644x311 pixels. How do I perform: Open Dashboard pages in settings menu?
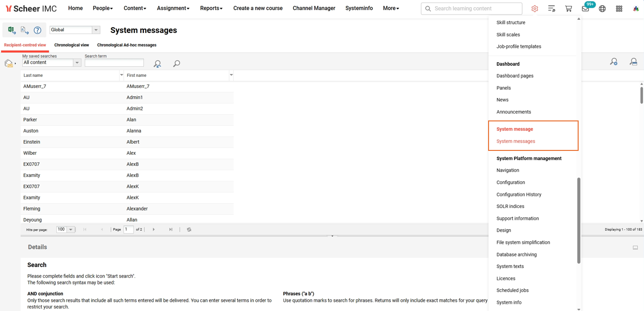(x=515, y=76)
